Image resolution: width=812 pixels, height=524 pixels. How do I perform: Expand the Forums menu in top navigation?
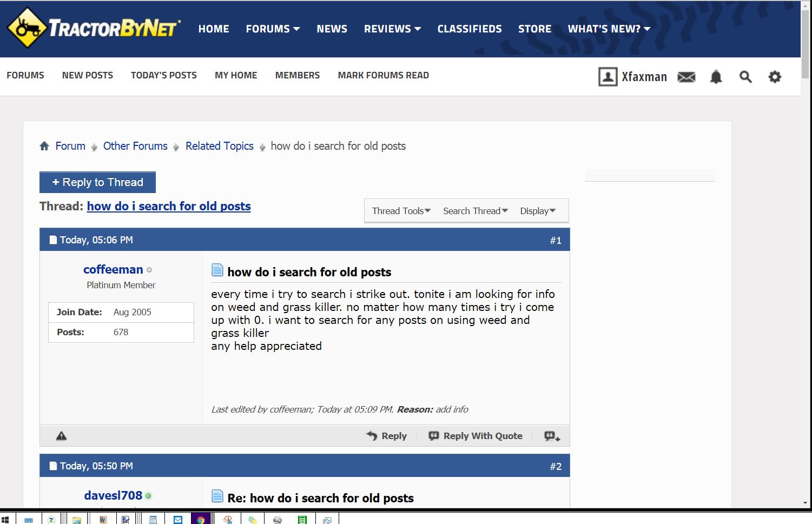click(273, 29)
